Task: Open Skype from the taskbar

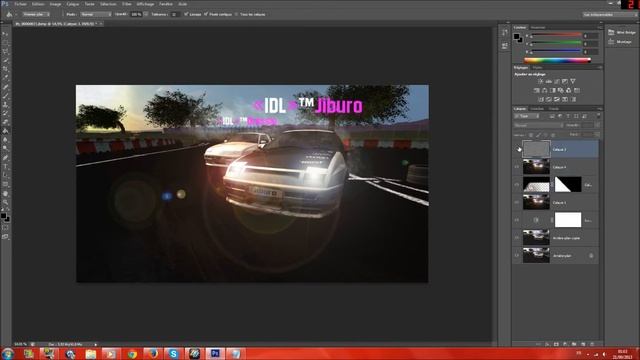Action: pos(173,353)
